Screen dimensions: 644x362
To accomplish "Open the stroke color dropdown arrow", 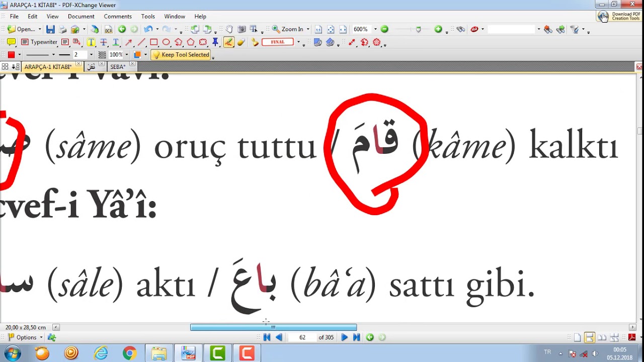I will click(x=19, y=54).
